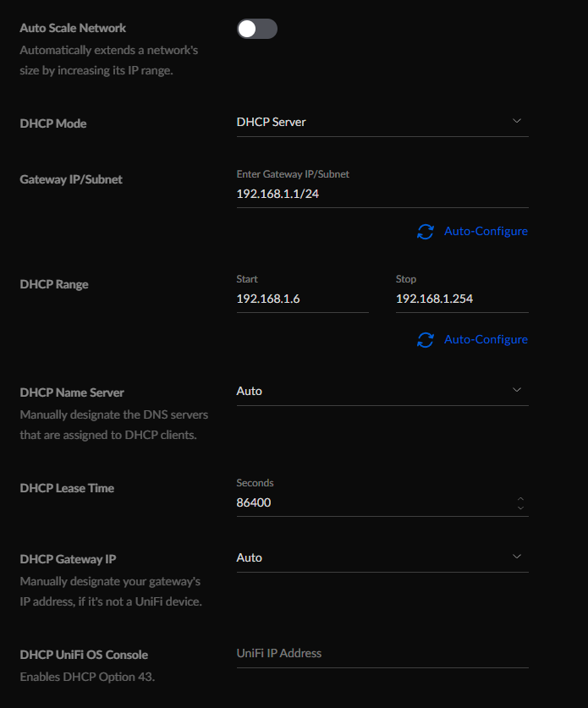Click Auto-Configure link below Gateway IP/Subnet field

[486, 231]
